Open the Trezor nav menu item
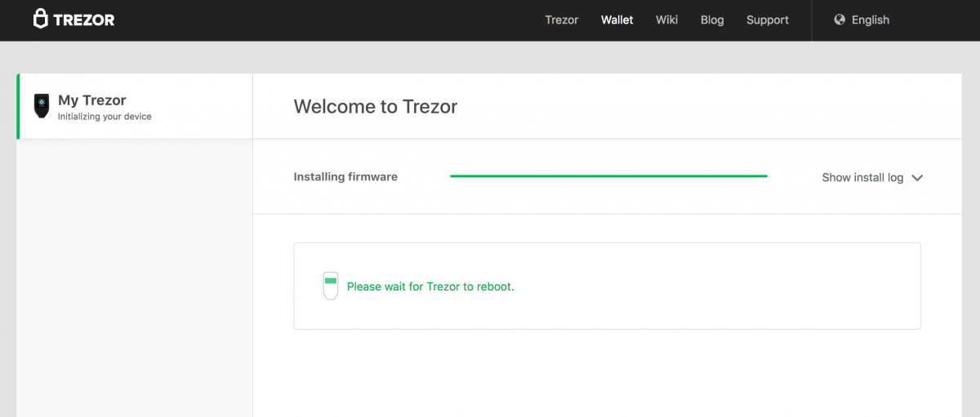Screen dimensions: 980x417 coord(562,20)
